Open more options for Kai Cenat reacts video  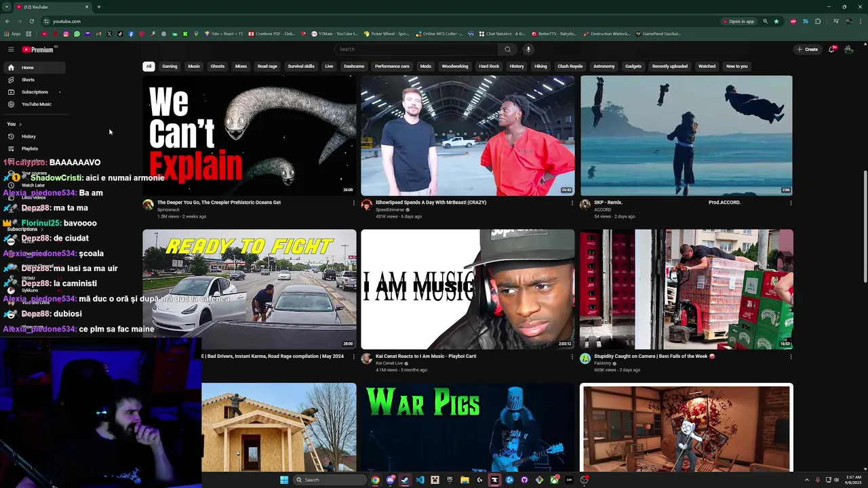[x=572, y=357]
